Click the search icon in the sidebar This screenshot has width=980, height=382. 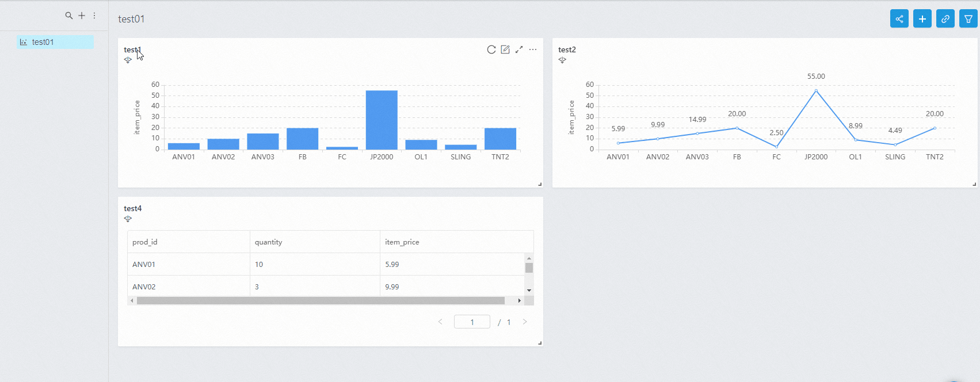click(x=69, y=16)
